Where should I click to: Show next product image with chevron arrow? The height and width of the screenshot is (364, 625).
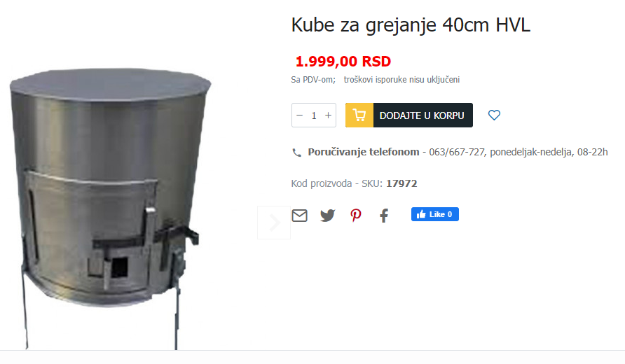click(x=274, y=223)
